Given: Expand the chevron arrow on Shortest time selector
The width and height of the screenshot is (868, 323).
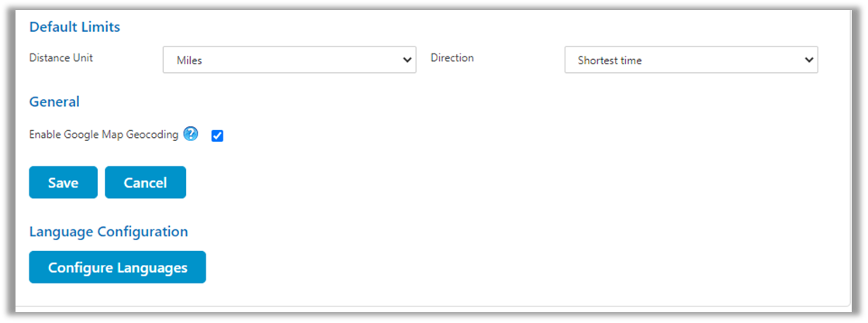Looking at the screenshot, I should pyautogui.click(x=809, y=60).
